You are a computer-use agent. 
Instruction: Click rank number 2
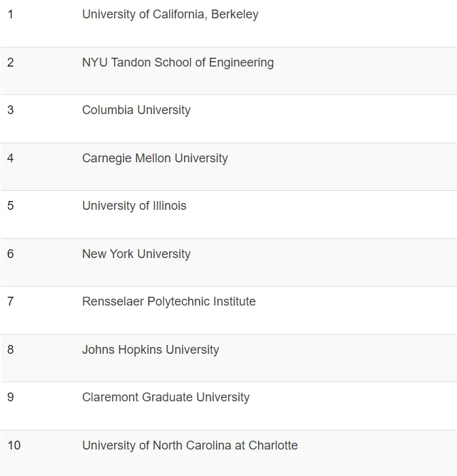tap(11, 62)
